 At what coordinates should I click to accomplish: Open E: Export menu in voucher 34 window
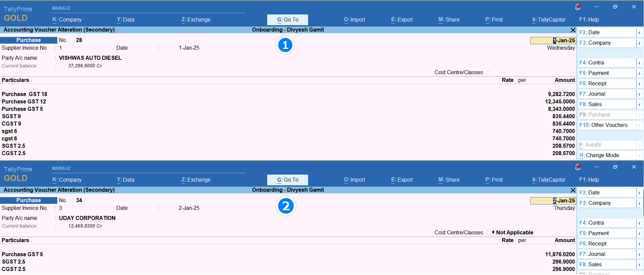point(402,180)
